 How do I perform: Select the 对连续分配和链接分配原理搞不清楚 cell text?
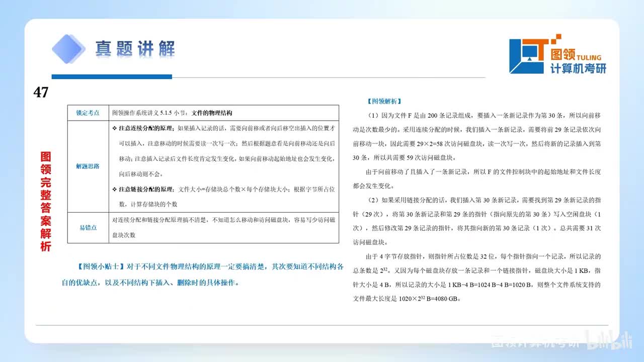coord(223,228)
